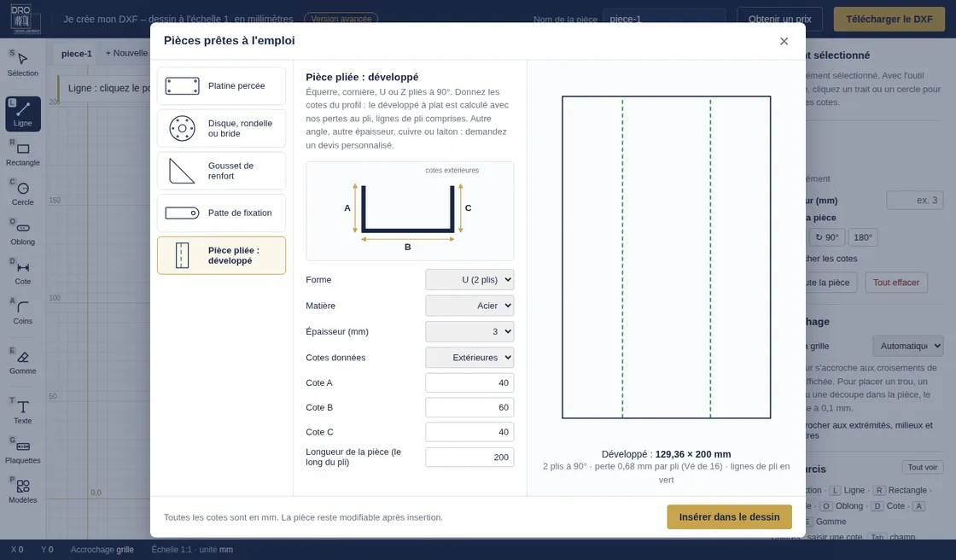
Task: Click the Pièce pliée développé icon
Action: pyautogui.click(x=183, y=255)
